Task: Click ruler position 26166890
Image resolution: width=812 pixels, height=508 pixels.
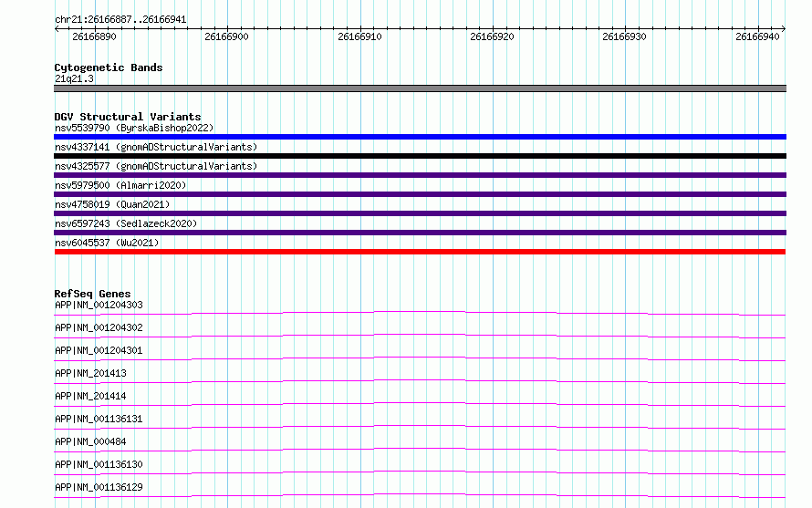Action: point(94,36)
